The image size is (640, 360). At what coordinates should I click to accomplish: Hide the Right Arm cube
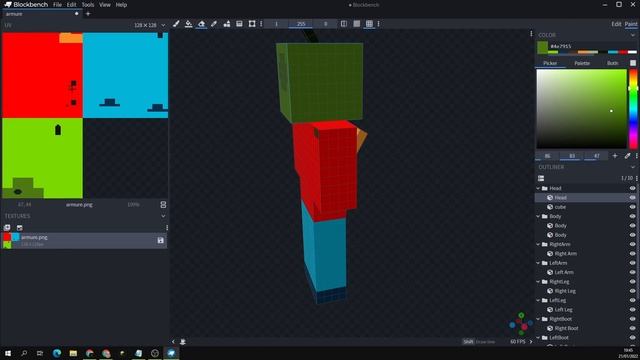click(632, 254)
